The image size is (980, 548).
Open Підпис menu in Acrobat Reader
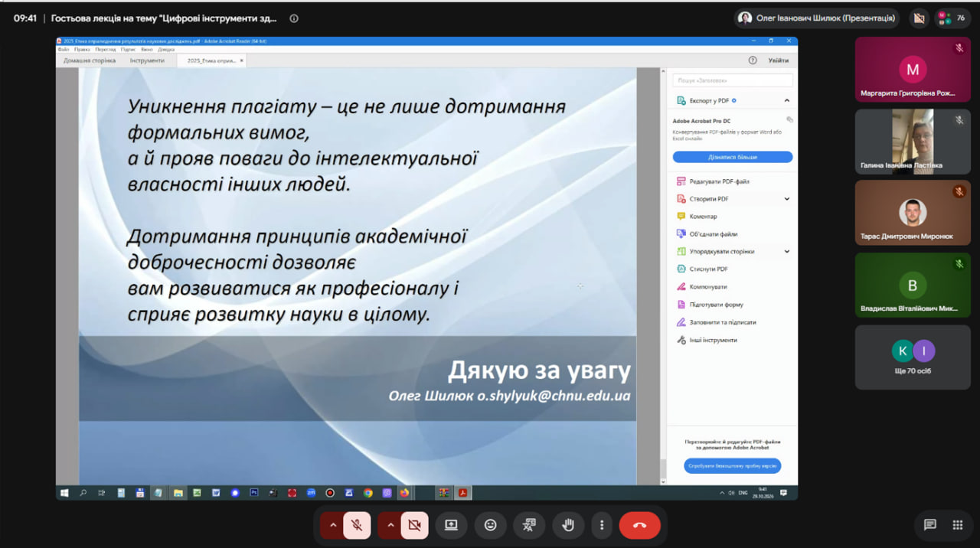pos(128,49)
